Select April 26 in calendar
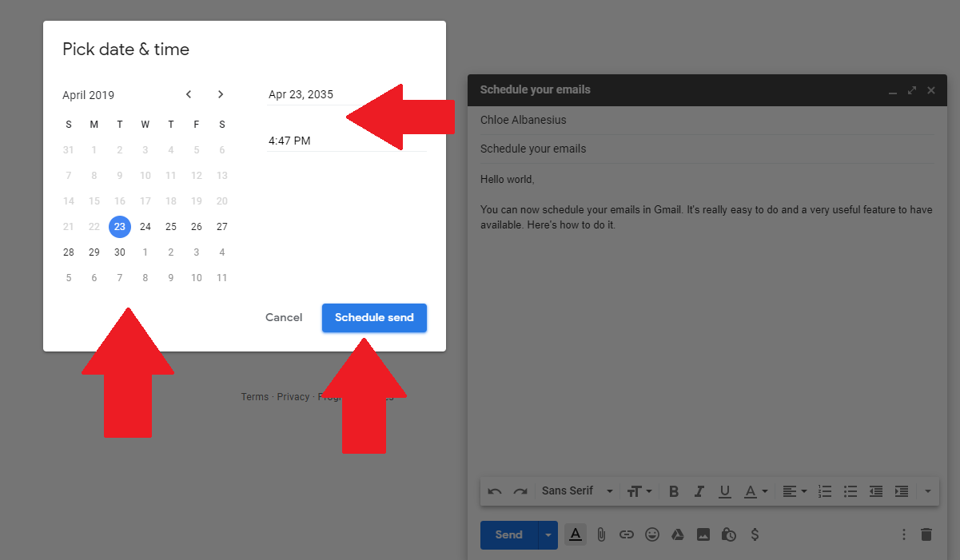Viewport: 960px width, 560px height. 197,227
